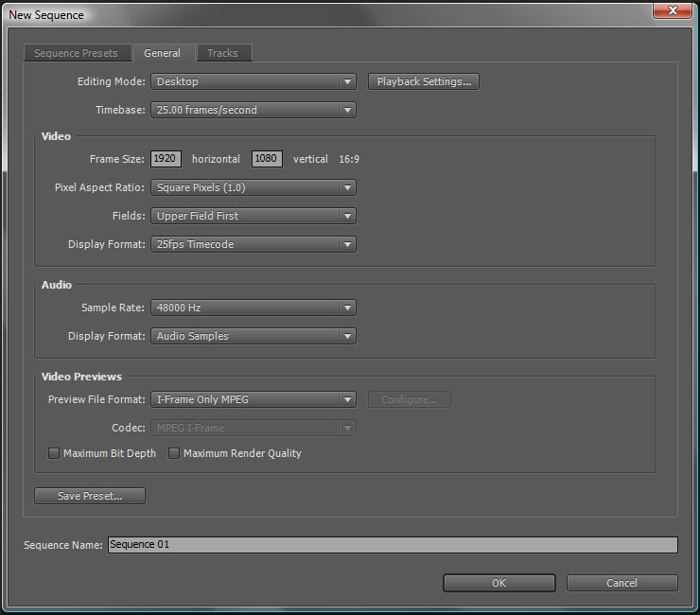
Task: Open the Editing Mode dropdown
Action: click(253, 82)
